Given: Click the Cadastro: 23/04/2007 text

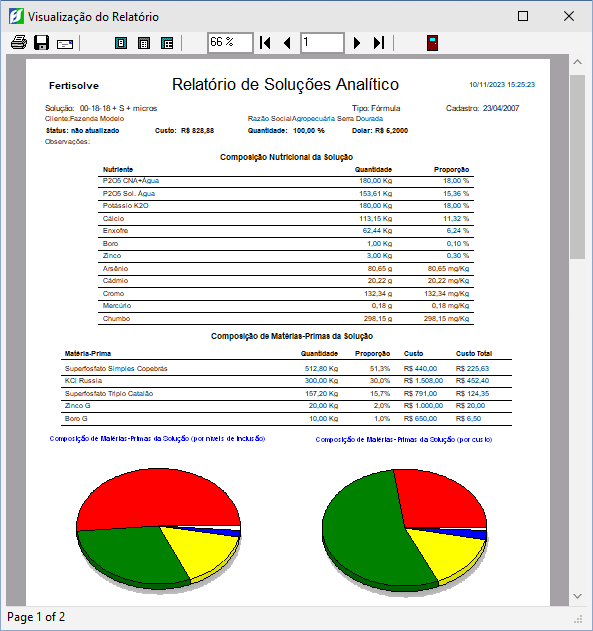Looking at the screenshot, I should coord(482,108).
